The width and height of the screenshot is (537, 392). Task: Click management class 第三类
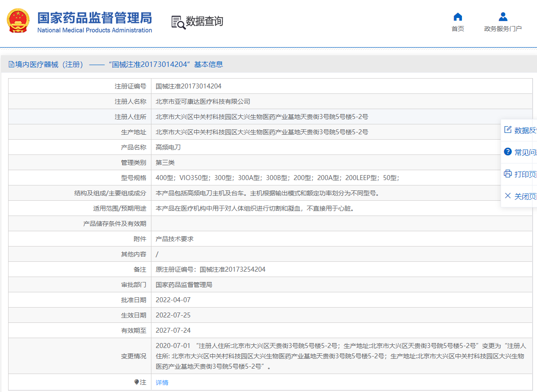(165, 163)
